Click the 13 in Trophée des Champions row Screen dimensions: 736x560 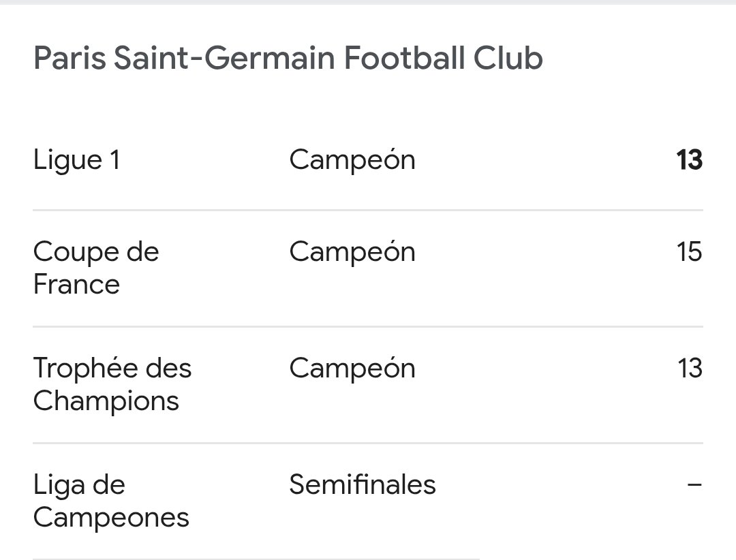(x=690, y=368)
